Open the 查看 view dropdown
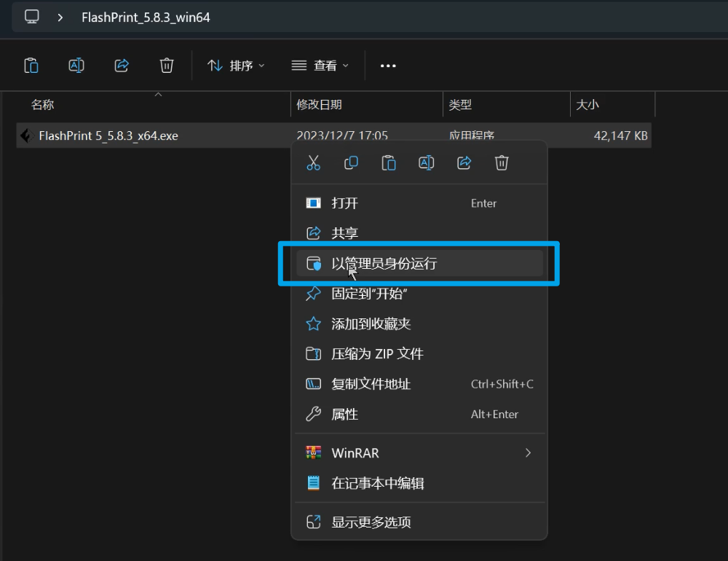This screenshot has width=728, height=561. (x=320, y=66)
